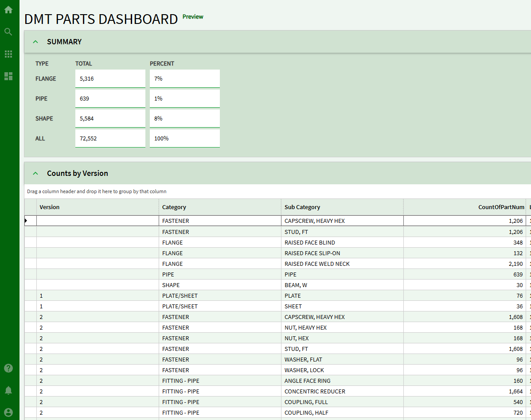Viewport: 531px width, 420px height.
Task: Open the apps grid menu icon
Action: pos(8,54)
